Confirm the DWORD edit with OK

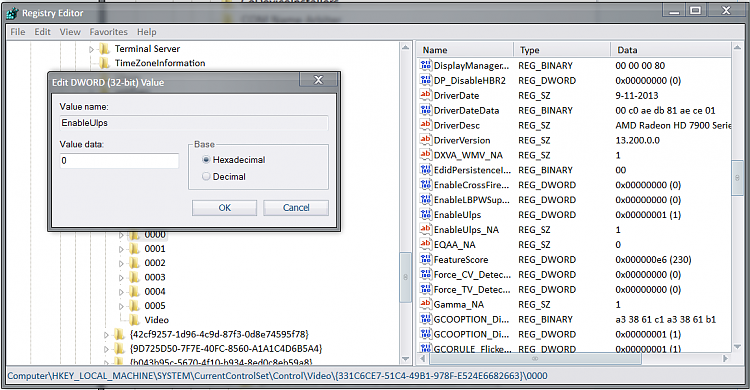pos(224,208)
